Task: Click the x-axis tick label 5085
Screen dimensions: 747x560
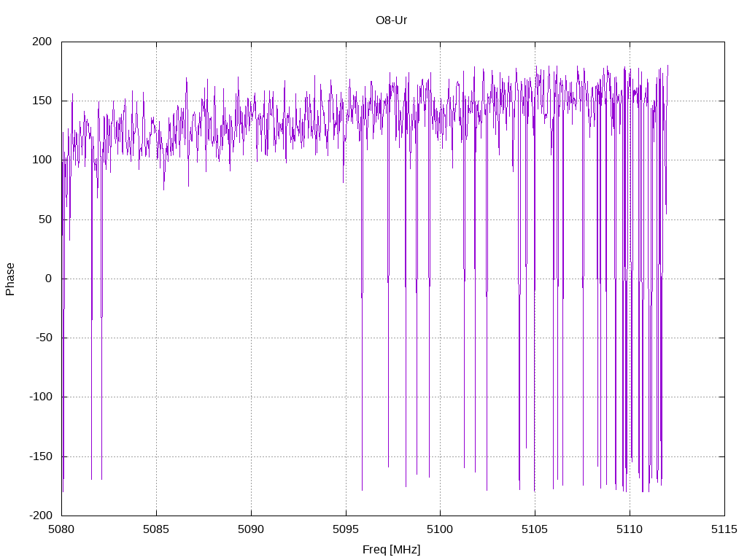Action: click(156, 529)
